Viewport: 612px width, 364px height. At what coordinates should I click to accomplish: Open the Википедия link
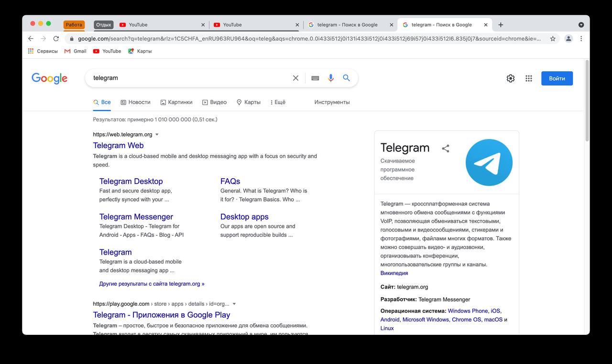tap(394, 273)
